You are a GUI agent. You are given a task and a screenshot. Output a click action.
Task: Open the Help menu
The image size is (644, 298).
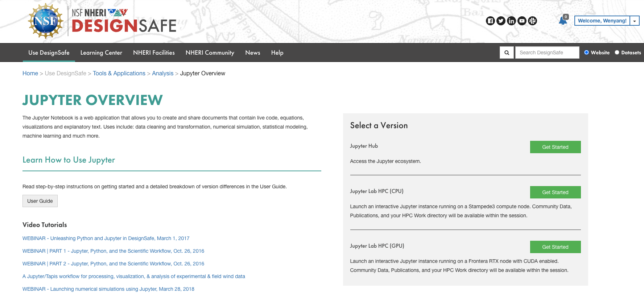tap(277, 53)
